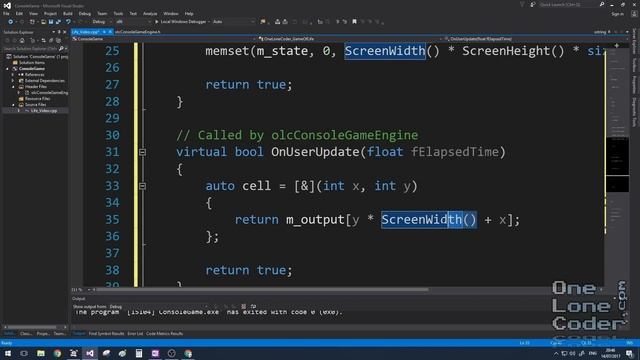Screen dimensions: 640x360
Task: Collapse the lambda block on line 33
Action: [x=142, y=186]
